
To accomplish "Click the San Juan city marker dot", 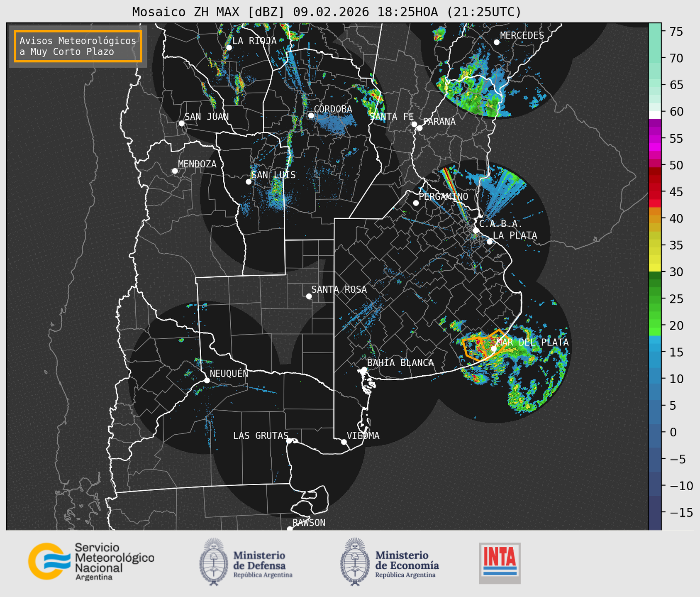I will [x=181, y=123].
